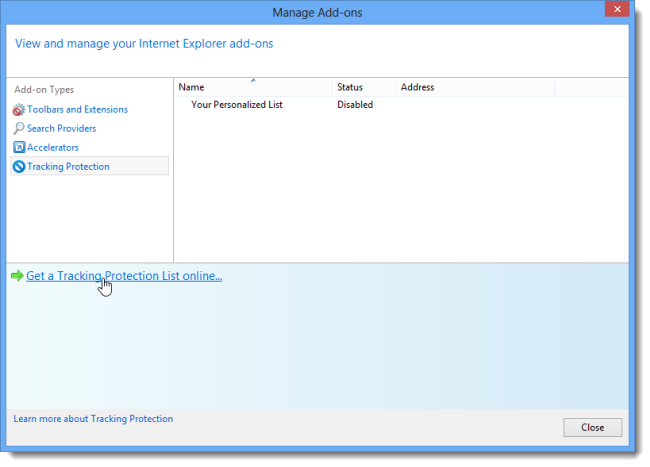This screenshot has width=650, height=467.
Task: Select Your Personalized List row
Action: click(x=401, y=105)
